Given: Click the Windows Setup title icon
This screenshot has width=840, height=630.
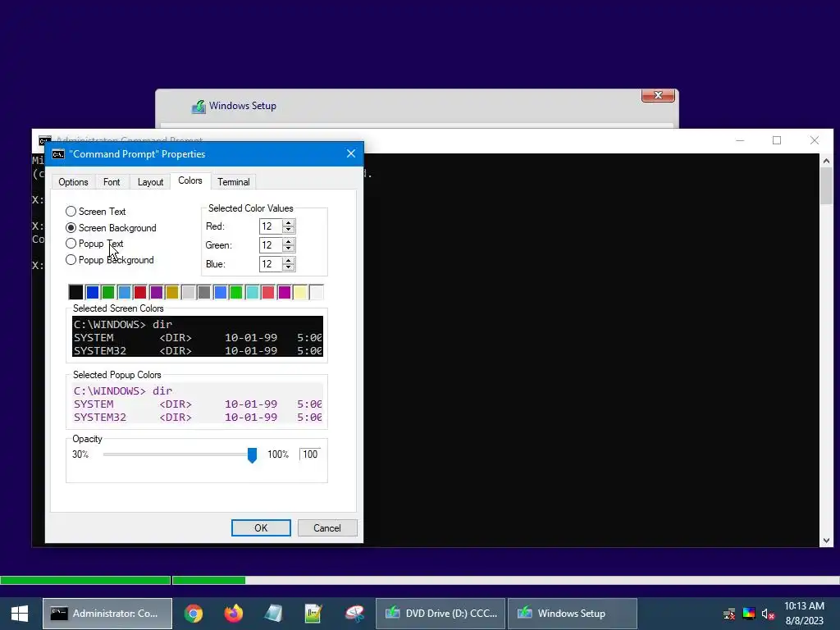Looking at the screenshot, I should pyautogui.click(x=199, y=106).
